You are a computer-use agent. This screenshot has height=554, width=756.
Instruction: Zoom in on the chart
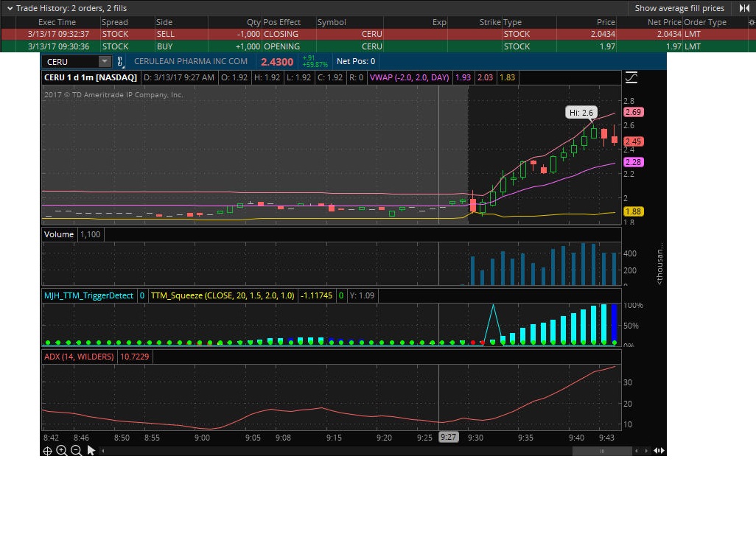[x=62, y=451]
